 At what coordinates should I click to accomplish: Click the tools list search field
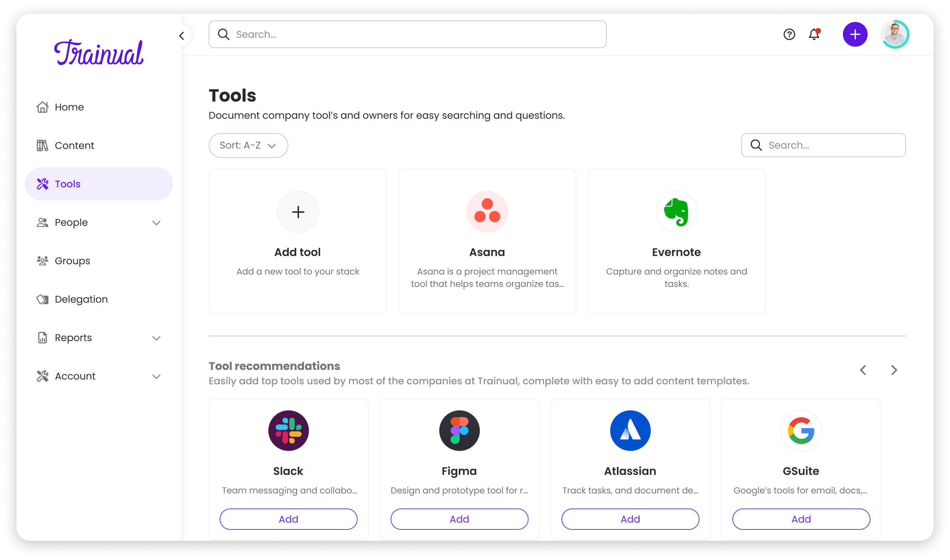click(x=830, y=145)
